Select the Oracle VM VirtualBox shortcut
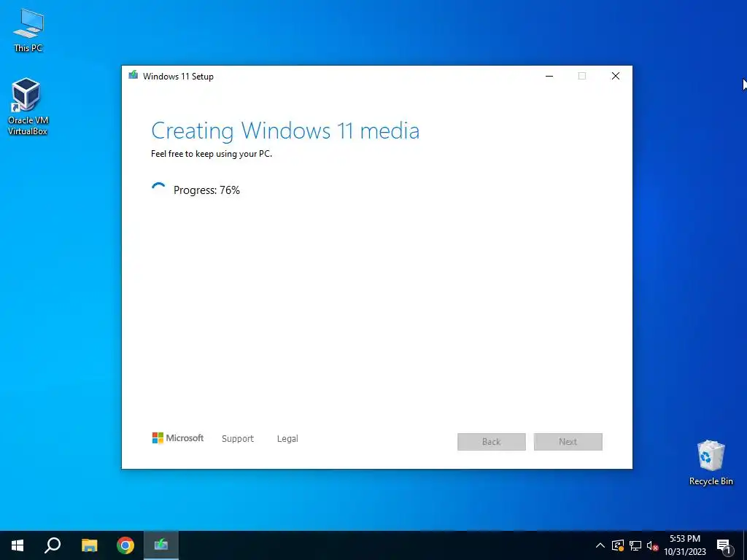Viewport: 747px width, 560px height. 28,106
